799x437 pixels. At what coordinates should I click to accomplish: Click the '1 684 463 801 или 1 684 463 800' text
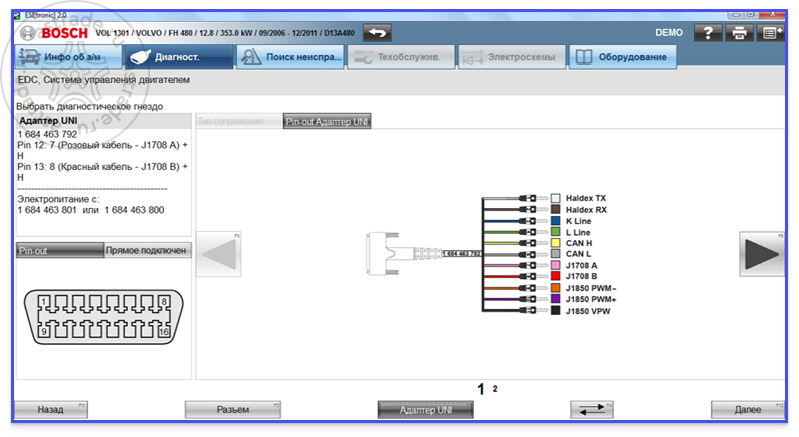coord(91,210)
